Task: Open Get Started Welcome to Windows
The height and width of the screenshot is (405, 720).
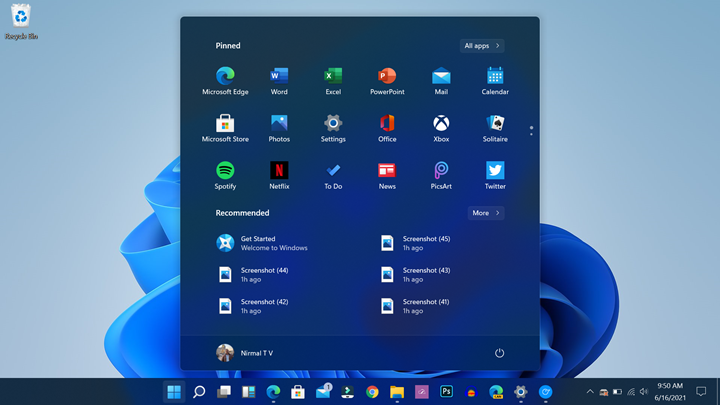Action: pos(262,243)
